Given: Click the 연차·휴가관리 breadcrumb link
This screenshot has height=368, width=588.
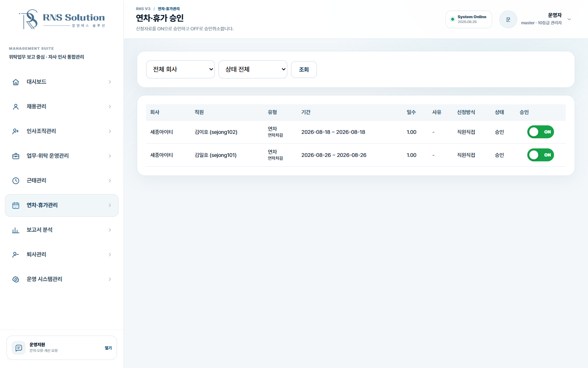Looking at the screenshot, I should point(169,9).
